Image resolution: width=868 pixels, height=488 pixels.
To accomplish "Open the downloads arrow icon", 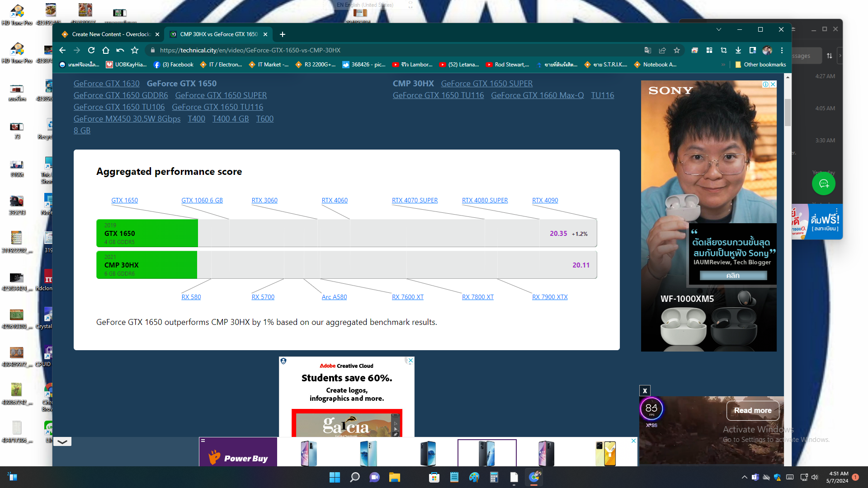I will [x=738, y=50].
